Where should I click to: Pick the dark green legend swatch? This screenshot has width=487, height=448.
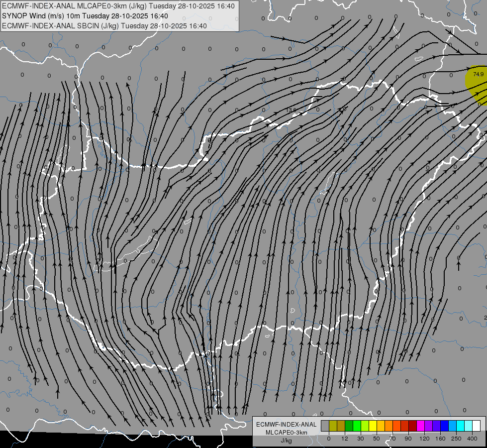[349, 426]
